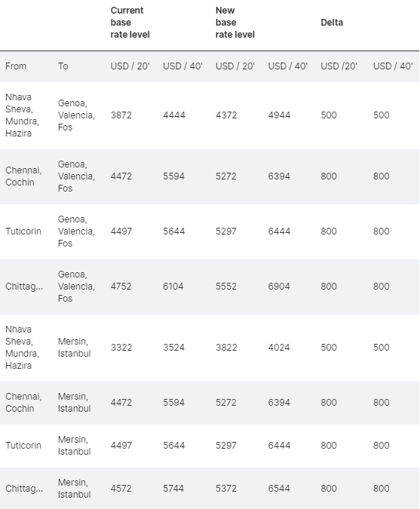The width and height of the screenshot is (420, 509).
Task: Select the 6104 rate cell
Action: point(173,287)
